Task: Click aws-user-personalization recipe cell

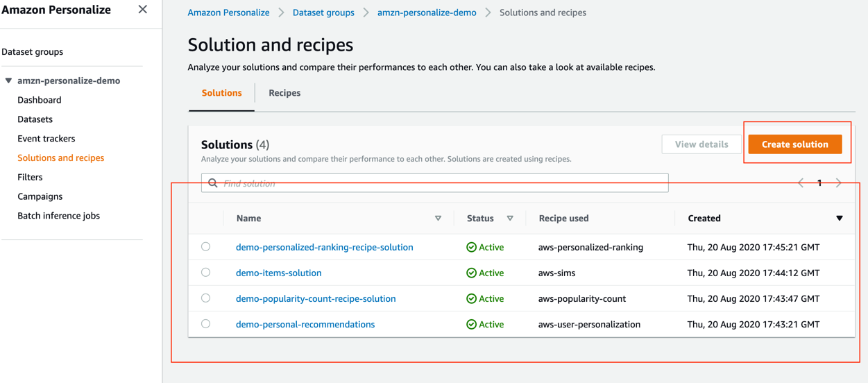Action: 590,324
